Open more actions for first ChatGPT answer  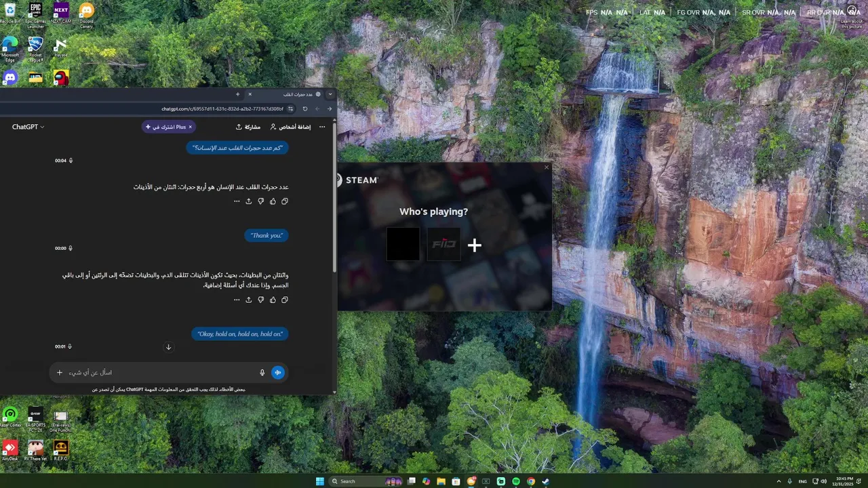[237, 201]
